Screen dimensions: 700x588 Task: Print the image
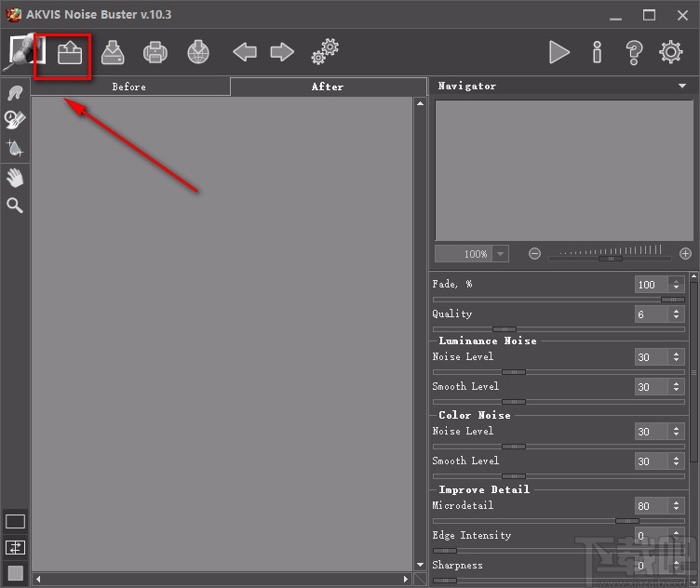(155, 53)
